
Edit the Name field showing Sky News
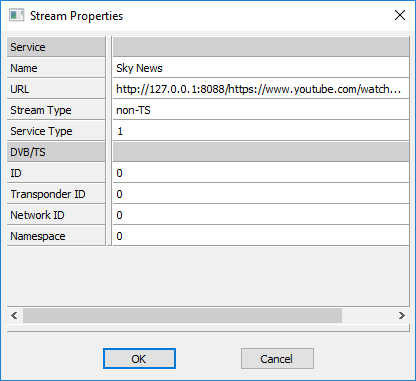(261, 68)
